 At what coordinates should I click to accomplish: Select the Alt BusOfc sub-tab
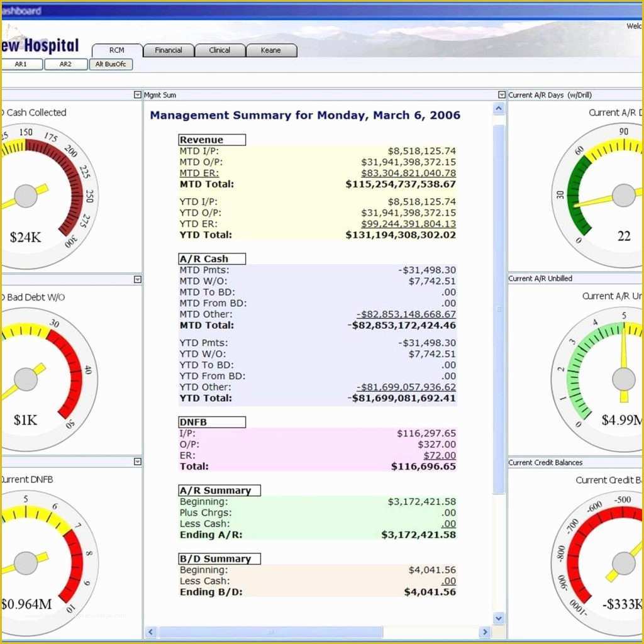(x=111, y=64)
